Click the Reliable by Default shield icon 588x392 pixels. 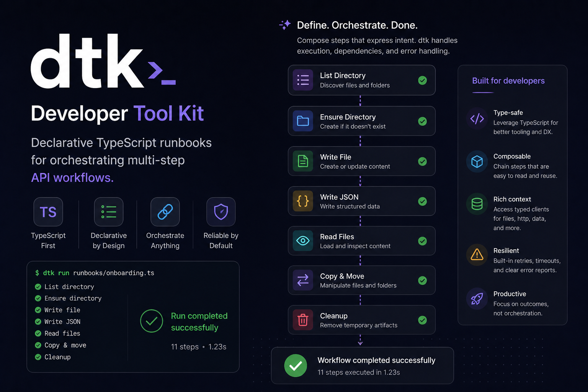coord(221,212)
